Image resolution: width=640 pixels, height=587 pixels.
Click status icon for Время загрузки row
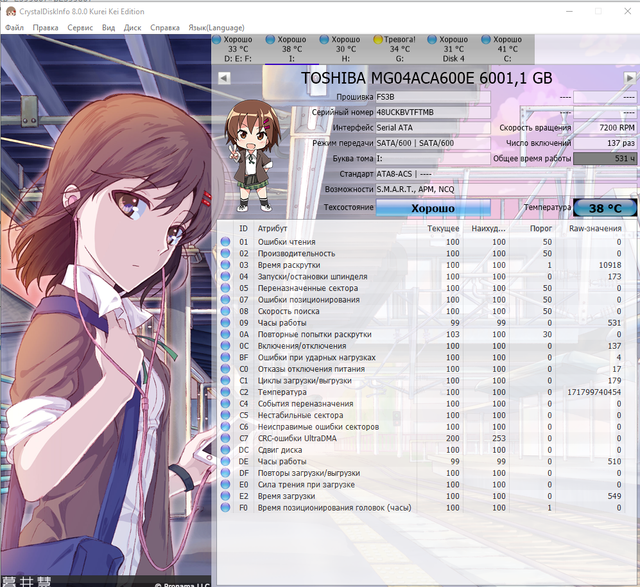pos(225,496)
